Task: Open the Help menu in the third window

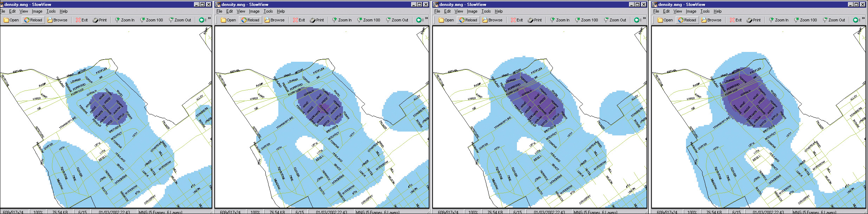Action: click(x=499, y=11)
